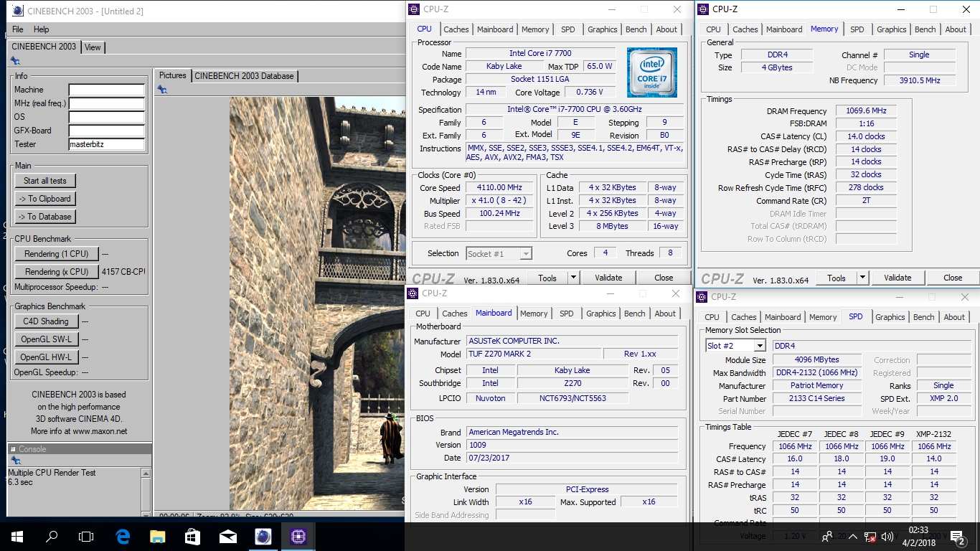Click Start all tests button
The width and height of the screenshot is (980, 551).
coord(45,181)
